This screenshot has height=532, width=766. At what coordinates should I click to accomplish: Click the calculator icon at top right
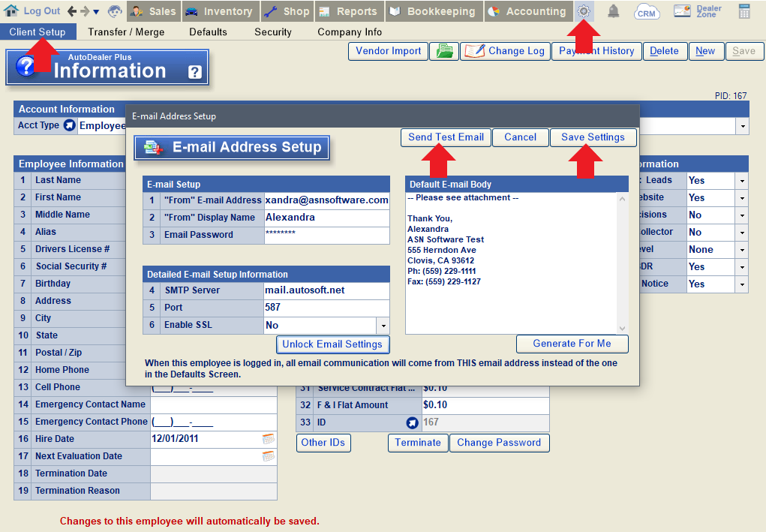click(x=745, y=11)
